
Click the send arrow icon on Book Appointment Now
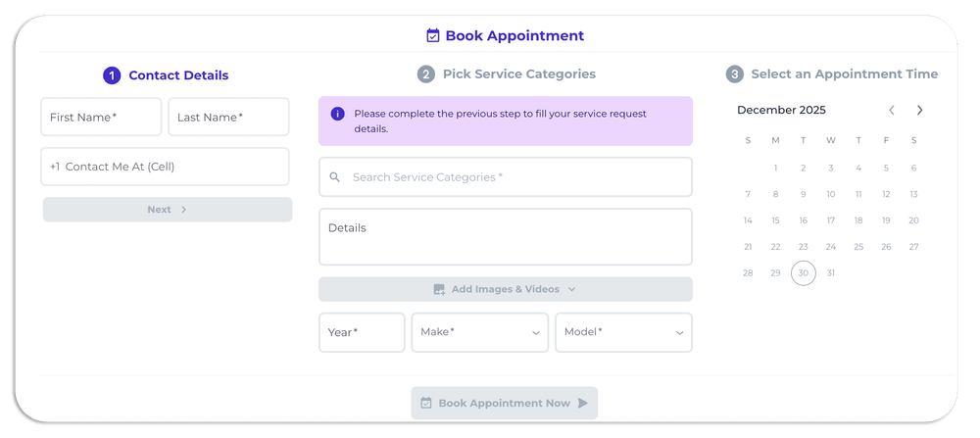tap(583, 403)
